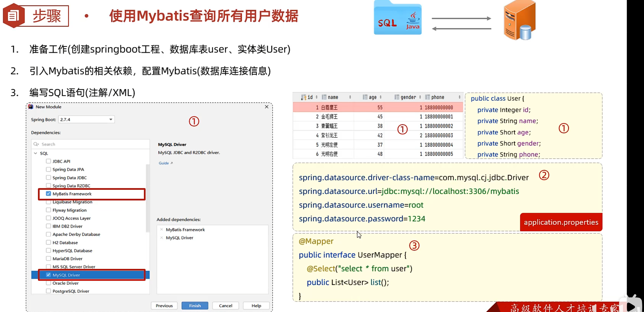
Task: Open the Spring Boot version dropdown
Action: point(111,119)
